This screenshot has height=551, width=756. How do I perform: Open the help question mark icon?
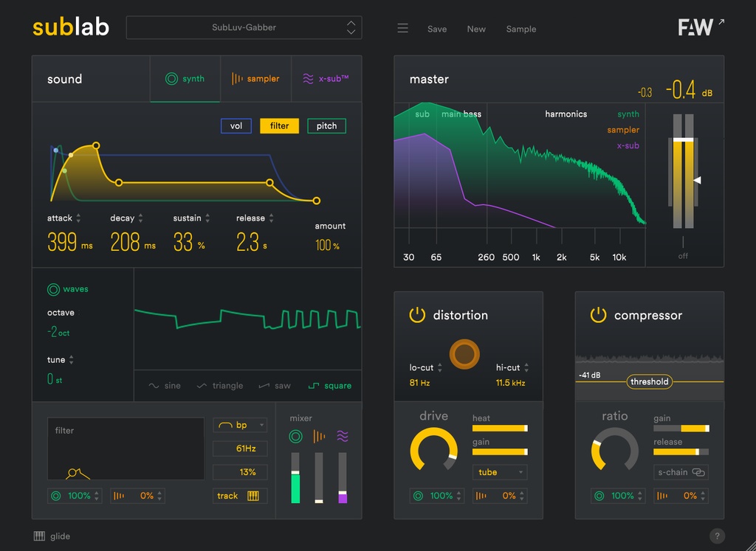pyautogui.click(x=716, y=536)
